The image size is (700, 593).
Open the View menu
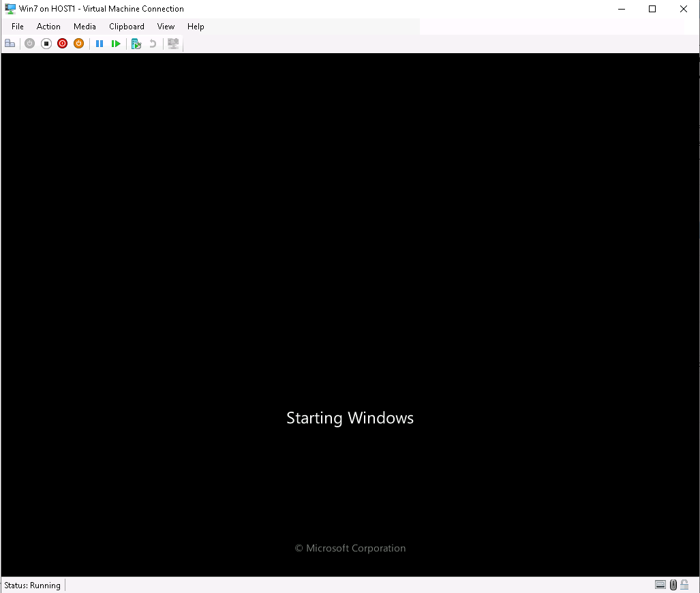point(166,27)
